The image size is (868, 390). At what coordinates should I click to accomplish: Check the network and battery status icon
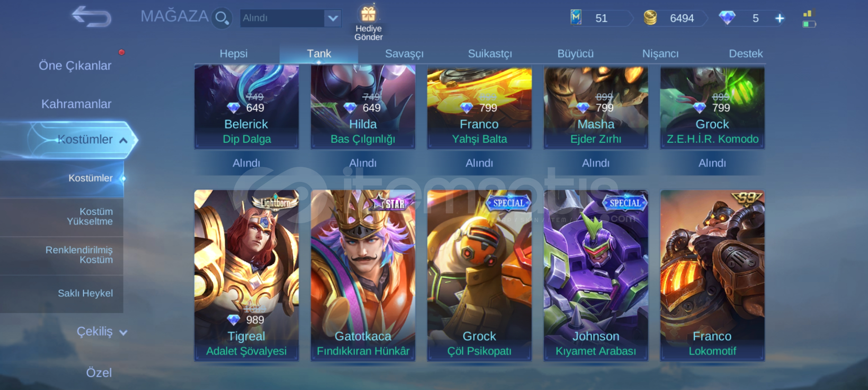point(809,19)
